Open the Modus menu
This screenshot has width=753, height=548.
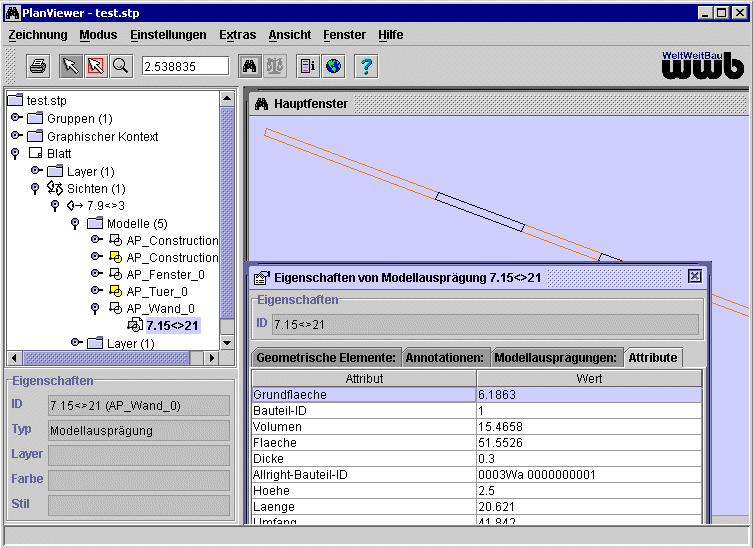click(98, 35)
